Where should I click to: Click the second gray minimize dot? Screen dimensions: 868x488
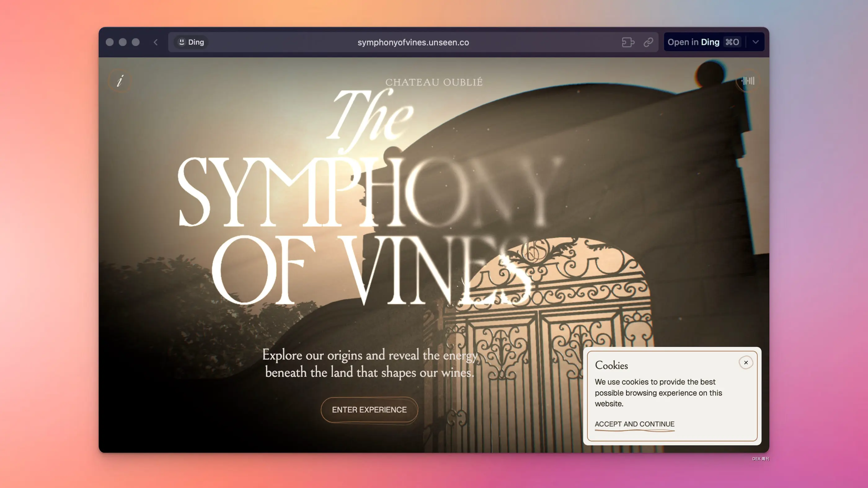pos(123,42)
